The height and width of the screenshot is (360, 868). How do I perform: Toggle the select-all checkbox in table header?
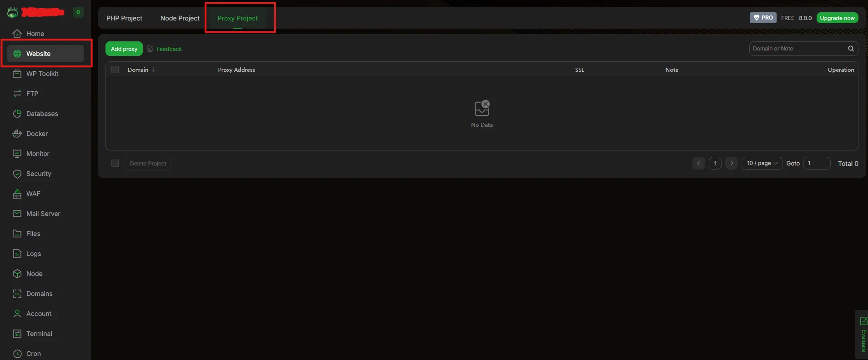pos(115,70)
